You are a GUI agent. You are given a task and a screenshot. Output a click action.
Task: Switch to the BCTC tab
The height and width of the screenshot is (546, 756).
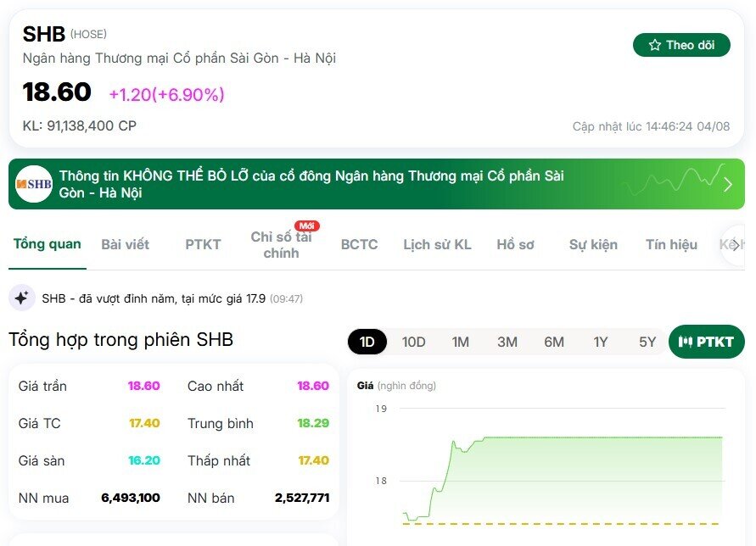click(359, 243)
